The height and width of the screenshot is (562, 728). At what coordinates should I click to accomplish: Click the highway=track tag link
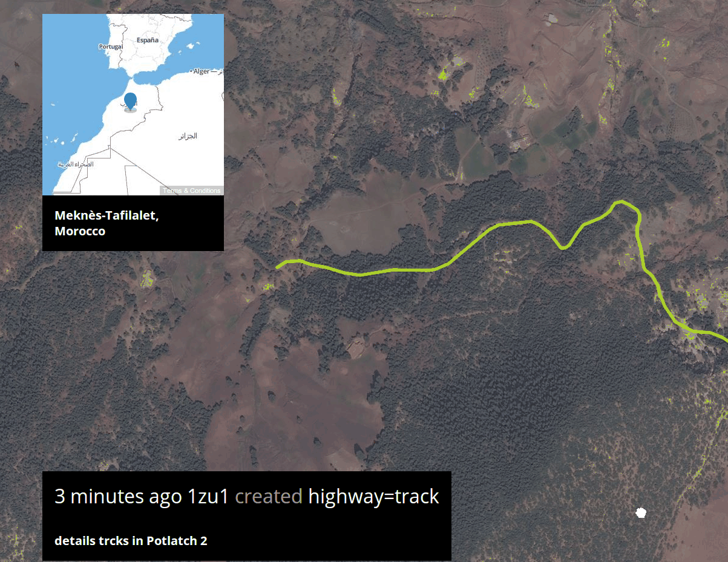click(x=373, y=497)
